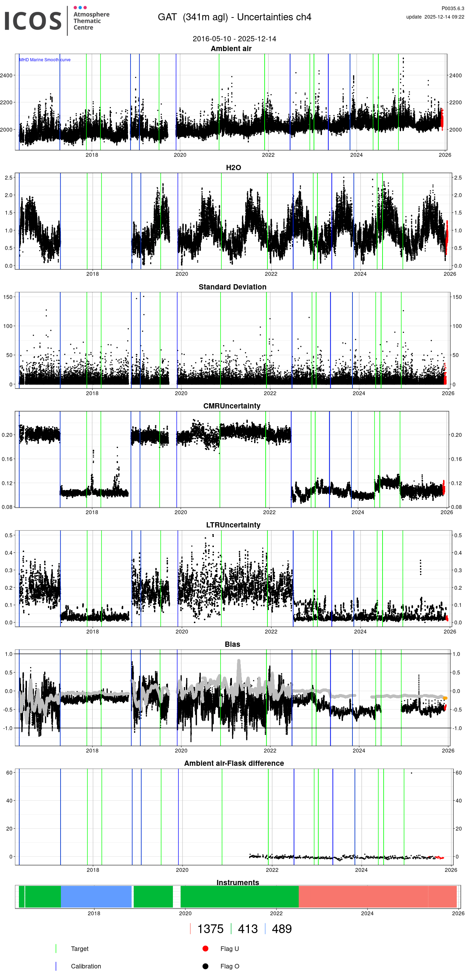469x980 pixels.
Task: Click instrument number 1375 label
Action: 210,929
